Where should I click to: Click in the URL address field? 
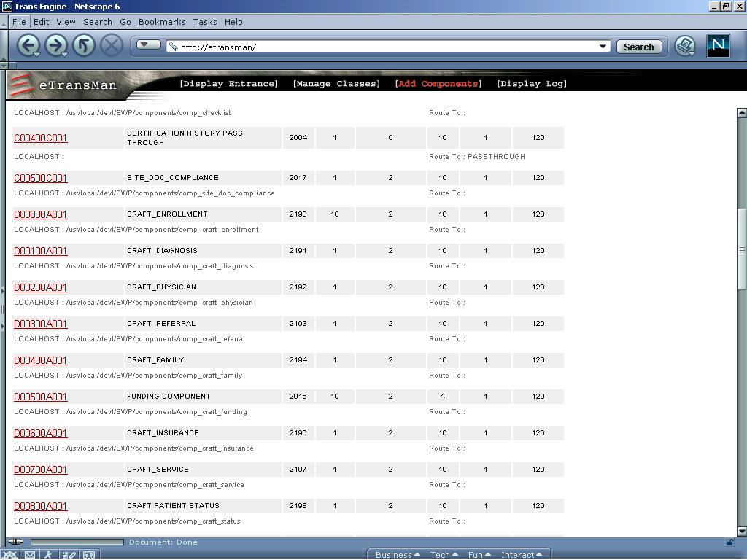click(x=387, y=47)
